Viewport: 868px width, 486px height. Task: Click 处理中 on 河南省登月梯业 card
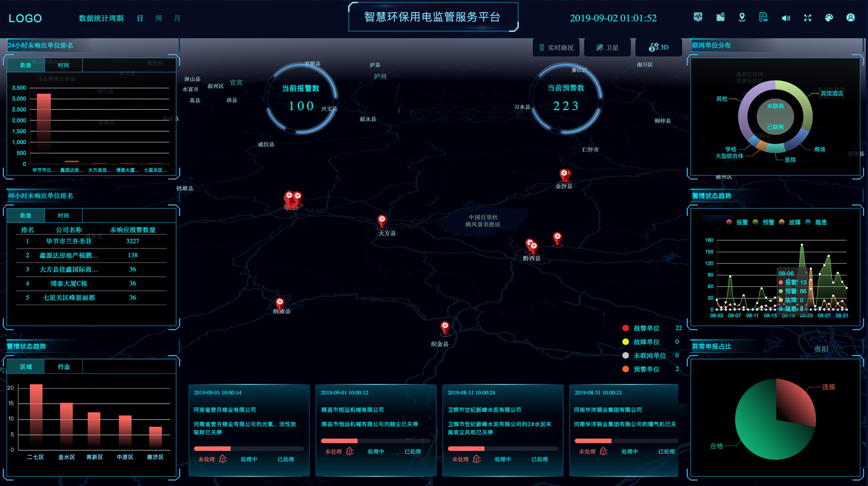249,459
